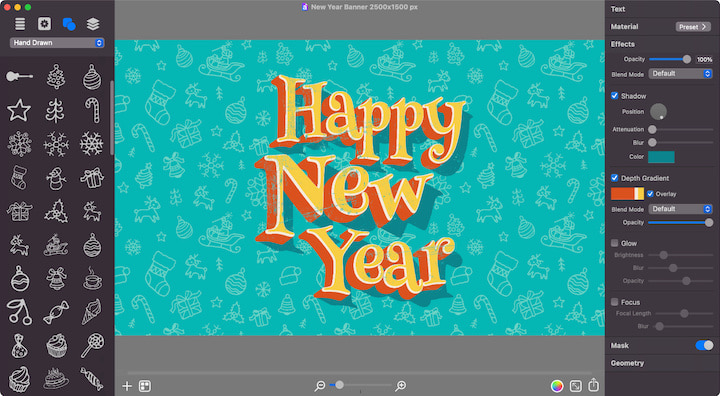
Task: Pick the bells with bow shape
Action: click(56, 278)
